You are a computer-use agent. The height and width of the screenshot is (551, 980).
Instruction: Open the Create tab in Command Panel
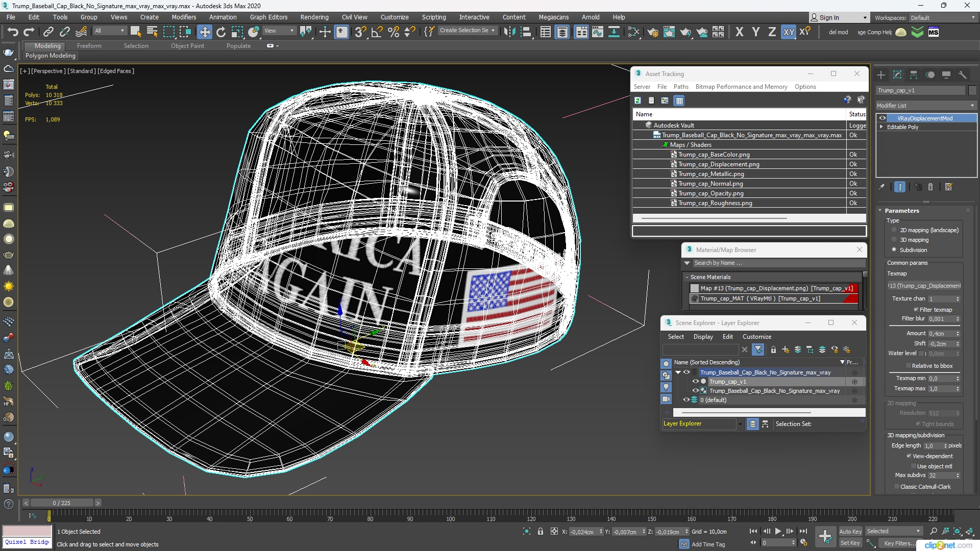(x=881, y=75)
